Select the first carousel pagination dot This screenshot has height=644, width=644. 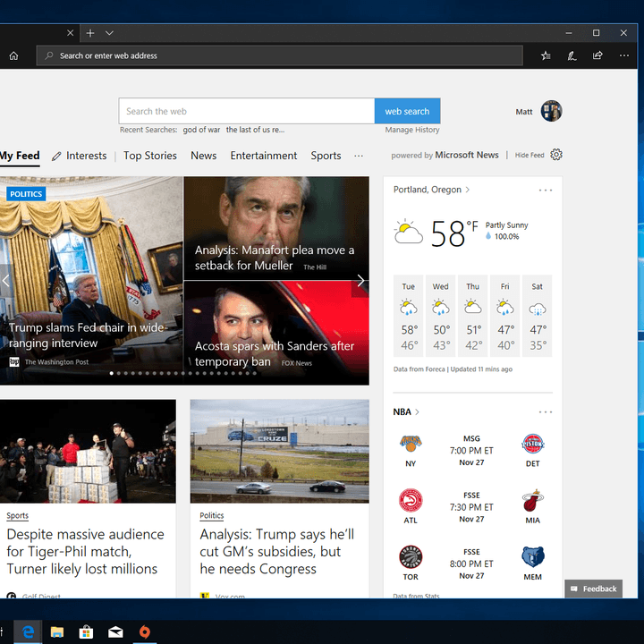point(111,373)
